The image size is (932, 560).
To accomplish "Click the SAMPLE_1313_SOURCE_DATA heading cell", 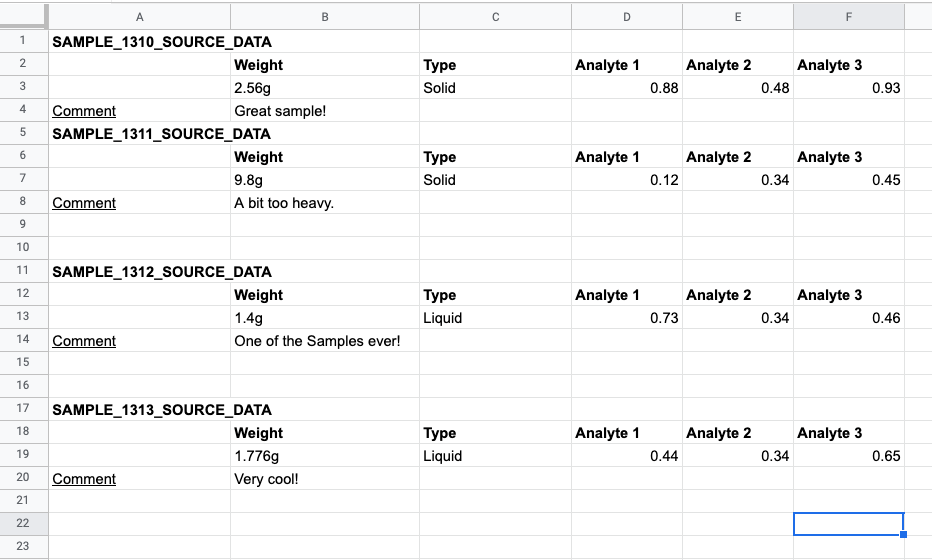I will (x=139, y=410).
